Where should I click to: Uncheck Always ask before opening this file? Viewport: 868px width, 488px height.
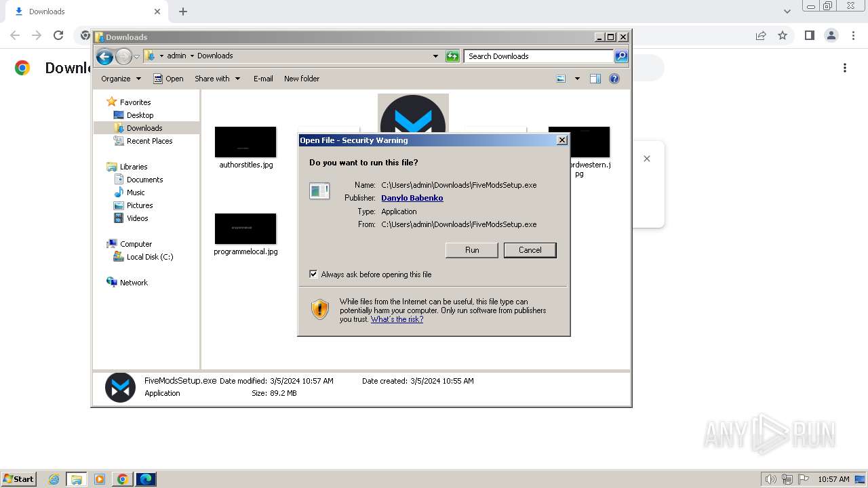pos(313,274)
